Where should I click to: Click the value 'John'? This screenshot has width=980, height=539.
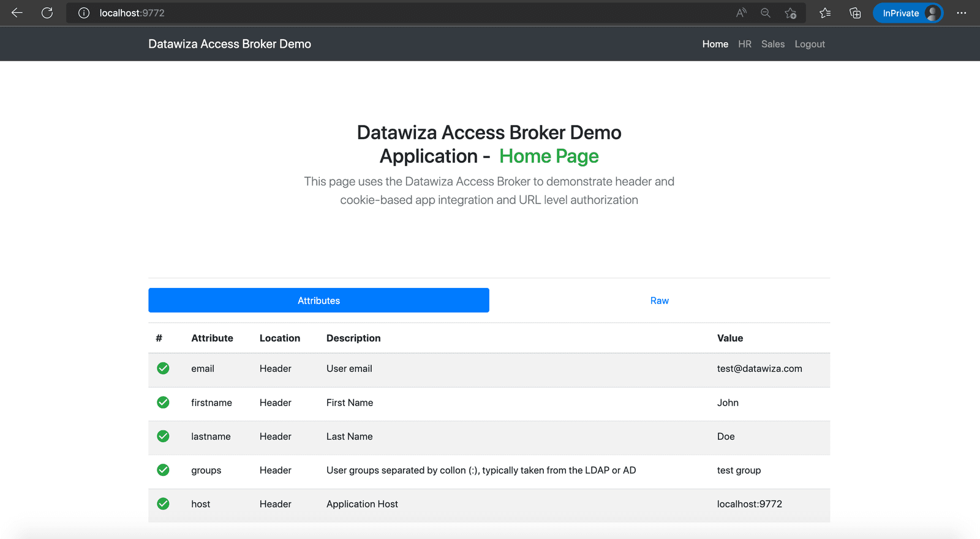tap(728, 402)
